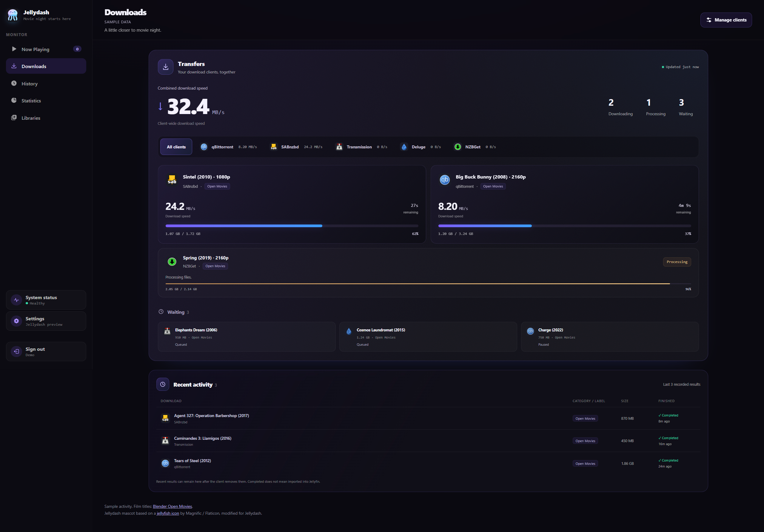Image resolution: width=764 pixels, height=532 pixels.
Task: Click the Statistics pie chart icon
Action: click(x=14, y=100)
